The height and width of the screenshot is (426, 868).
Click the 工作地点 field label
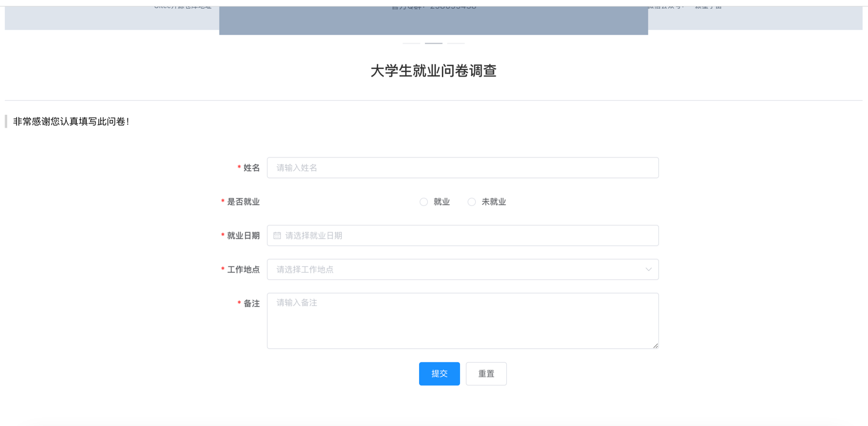[x=243, y=270]
